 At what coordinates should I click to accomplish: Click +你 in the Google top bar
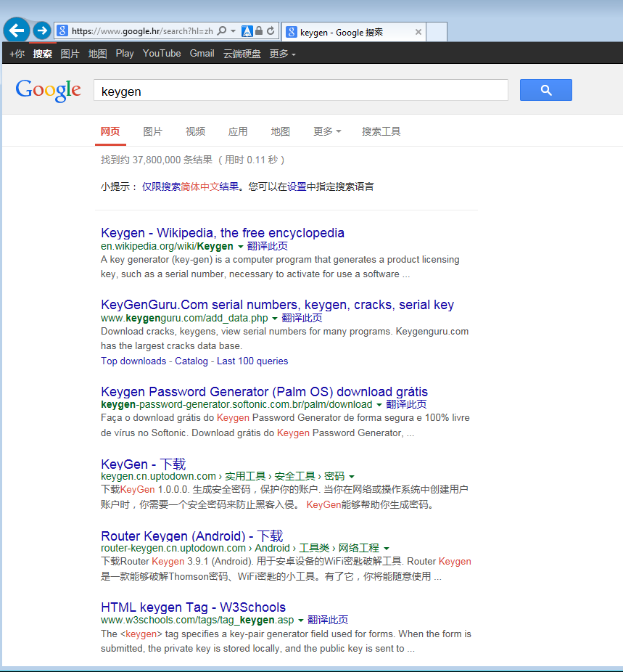tap(17, 54)
